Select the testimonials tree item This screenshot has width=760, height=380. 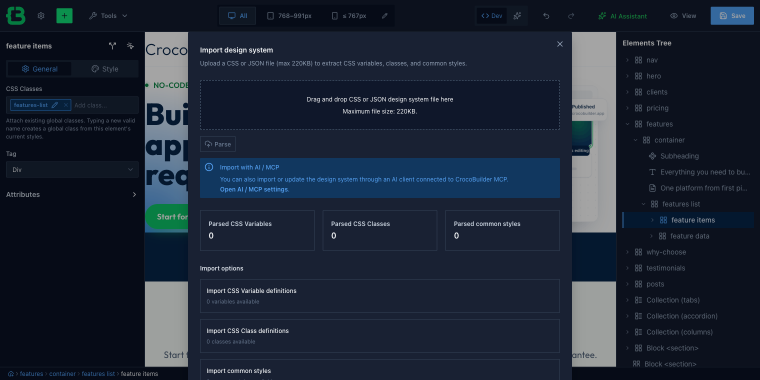665,268
